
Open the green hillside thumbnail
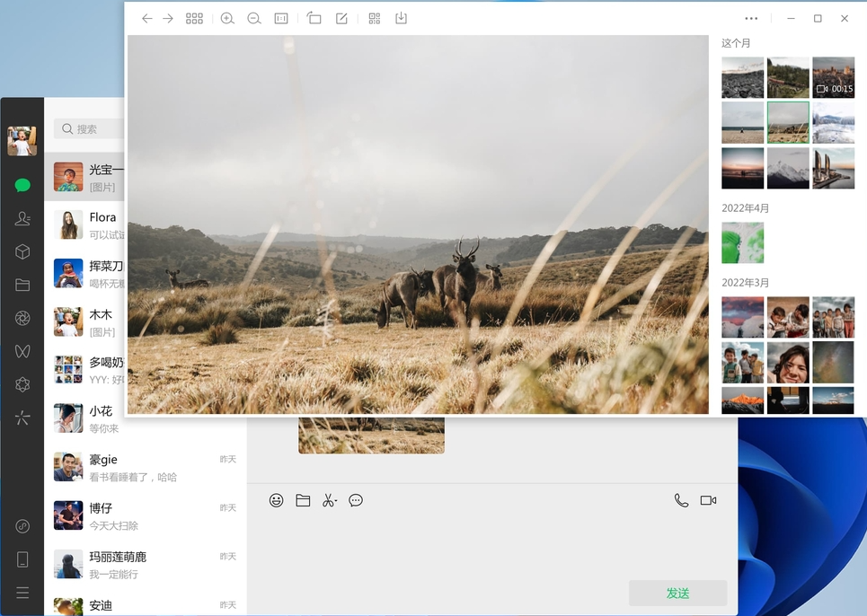pyautogui.click(x=788, y=77)
